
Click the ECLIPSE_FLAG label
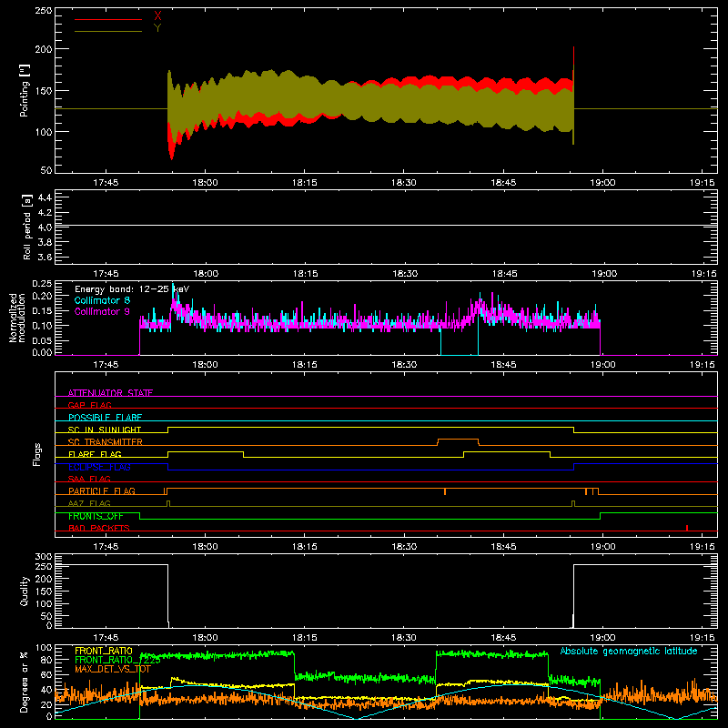(99, 467)
